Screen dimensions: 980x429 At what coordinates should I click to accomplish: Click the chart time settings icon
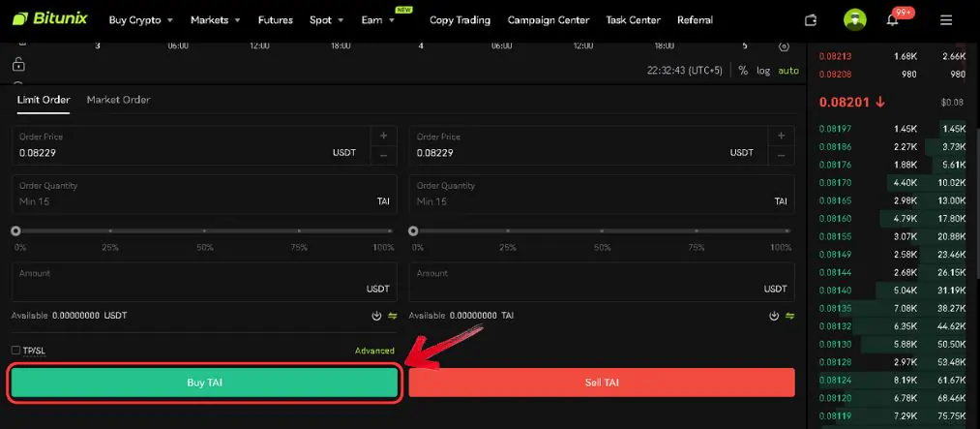785,46
